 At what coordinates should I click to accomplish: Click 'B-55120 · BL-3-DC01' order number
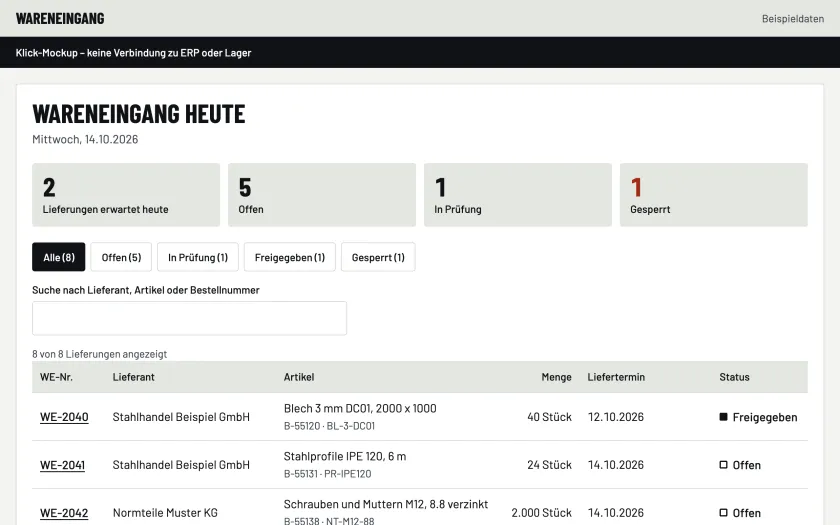coord(329,426)
